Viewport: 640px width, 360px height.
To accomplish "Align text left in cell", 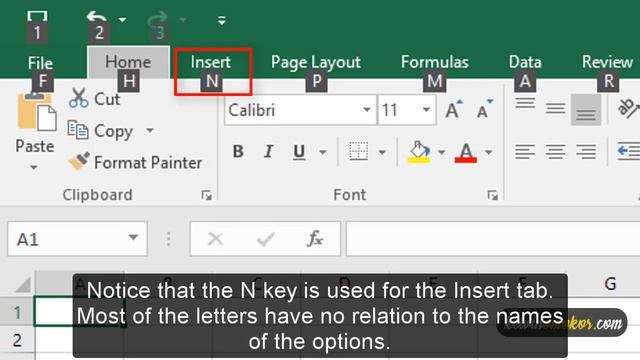I will 525,152.
